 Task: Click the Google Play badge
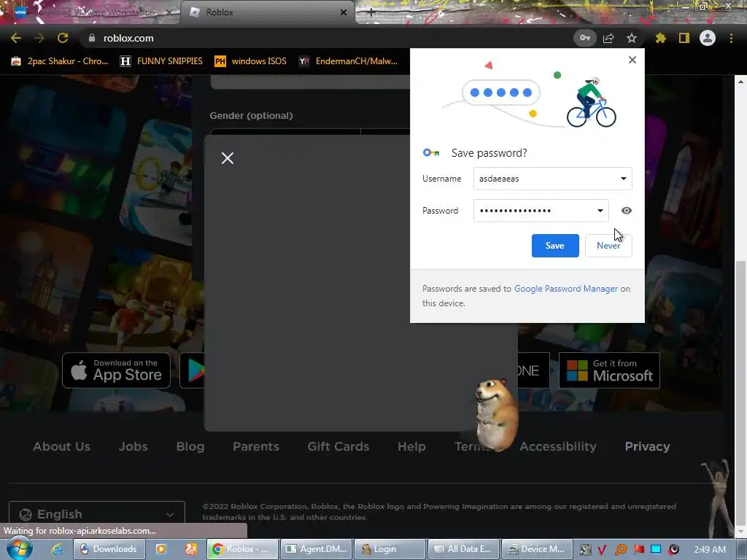(193, 370)
